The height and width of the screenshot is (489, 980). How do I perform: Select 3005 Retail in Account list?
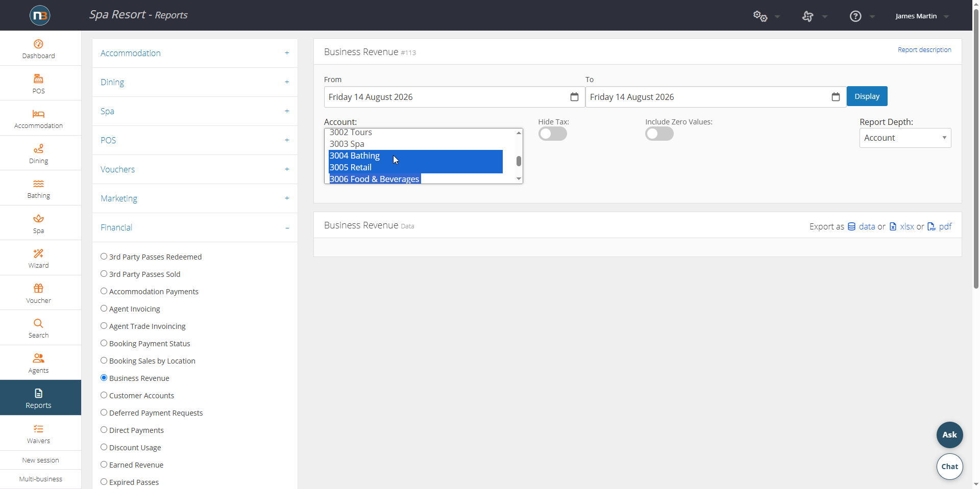(416, 167)
